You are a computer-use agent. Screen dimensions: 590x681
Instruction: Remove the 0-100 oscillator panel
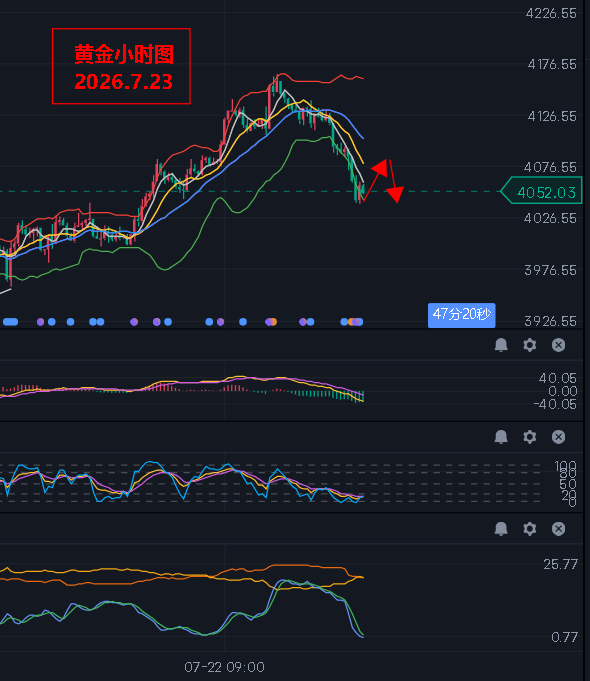(558, 436)
